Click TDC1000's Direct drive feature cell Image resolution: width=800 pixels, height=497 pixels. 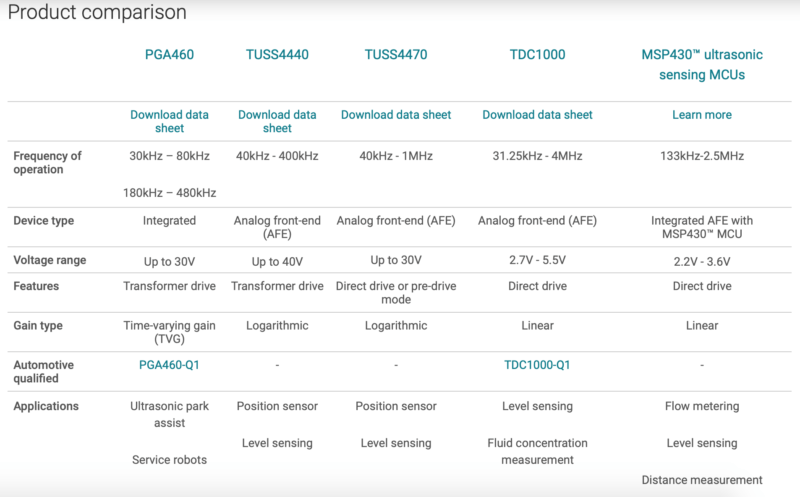click(x=537, y=286)
